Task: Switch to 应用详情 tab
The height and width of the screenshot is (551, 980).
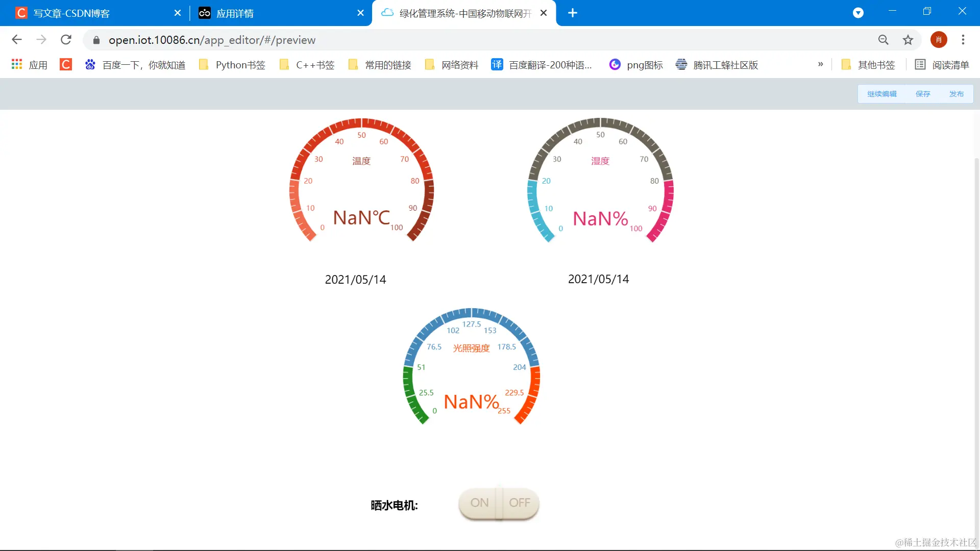Action: coord(235,13)
